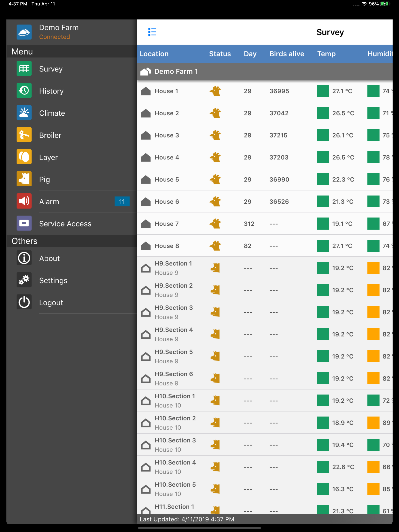Click H10.Section 2 temperature 18.9 °C

tap(343, 423)
